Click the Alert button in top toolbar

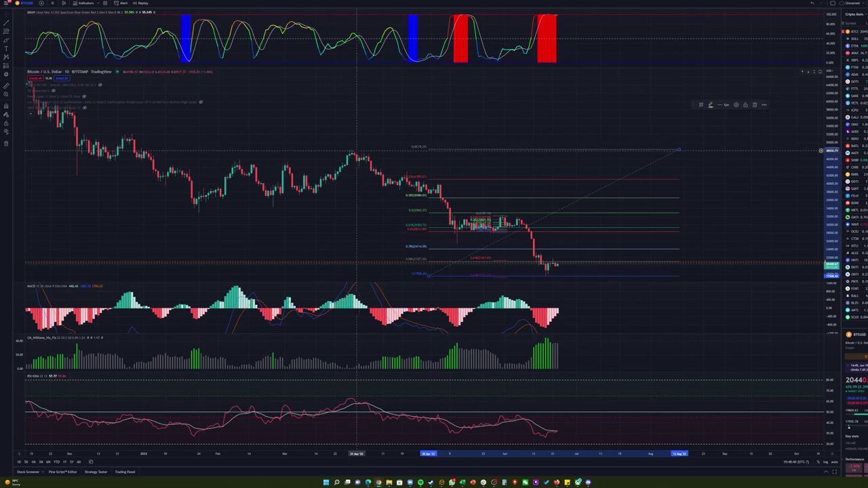click(x=121, y=3)
